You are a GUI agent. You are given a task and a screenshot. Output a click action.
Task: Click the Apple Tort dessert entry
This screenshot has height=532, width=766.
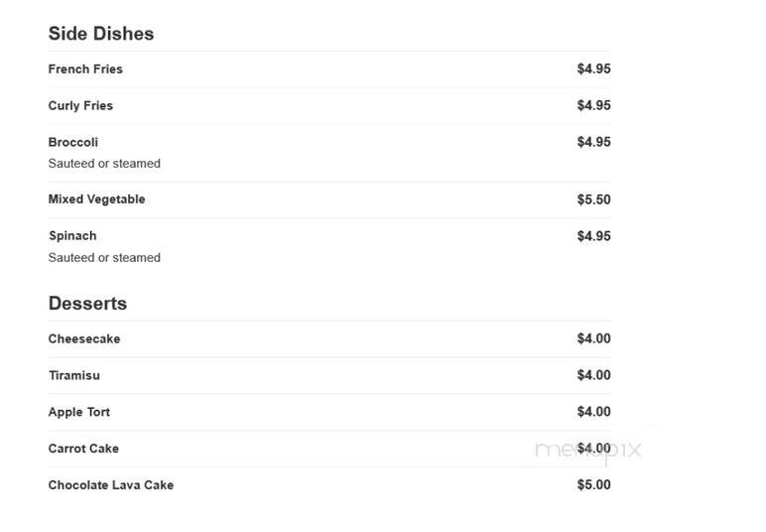tap(79, 412)
